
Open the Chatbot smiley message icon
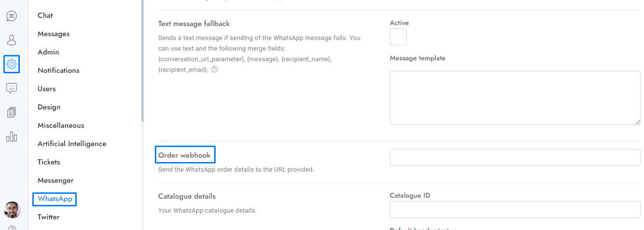(12, 88)
